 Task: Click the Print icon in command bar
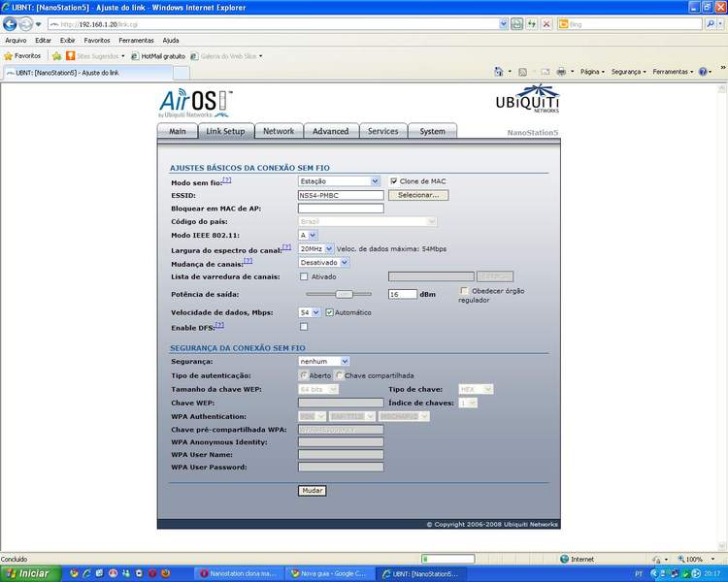(x=561, y=72)
